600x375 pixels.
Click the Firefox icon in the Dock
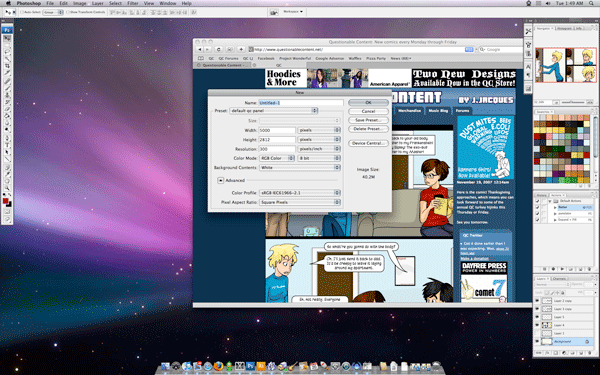218,366
